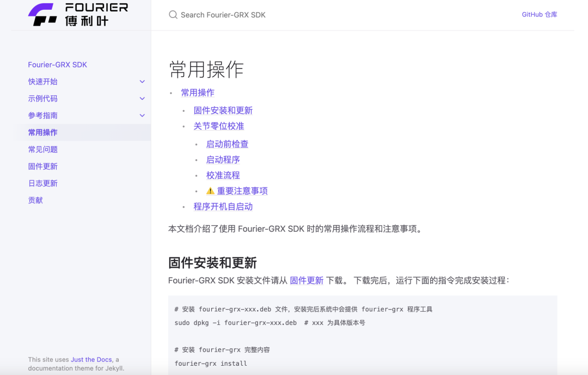The image size is (588, 375).
Task: Open the 常见问题 sidebar item
Action: coord(43,149)
